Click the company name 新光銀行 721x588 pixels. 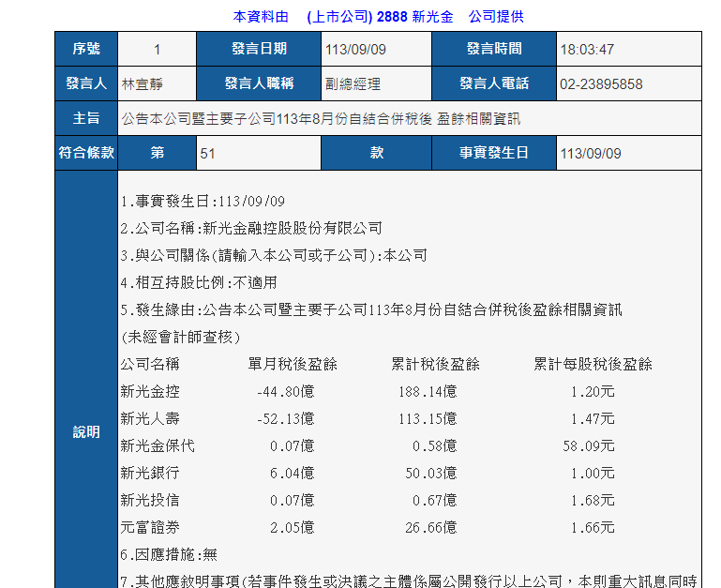coord(149,473)
